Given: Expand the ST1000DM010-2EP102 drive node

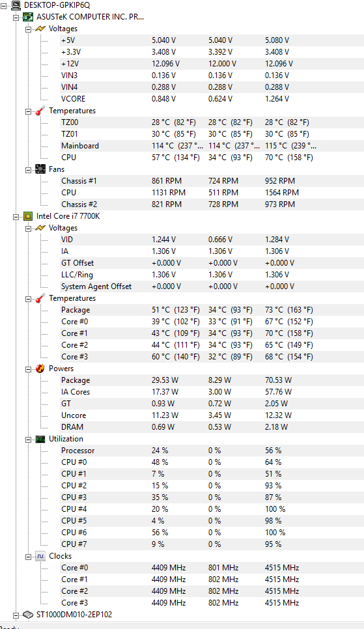Looking at the screenshot, I should 16,615.
